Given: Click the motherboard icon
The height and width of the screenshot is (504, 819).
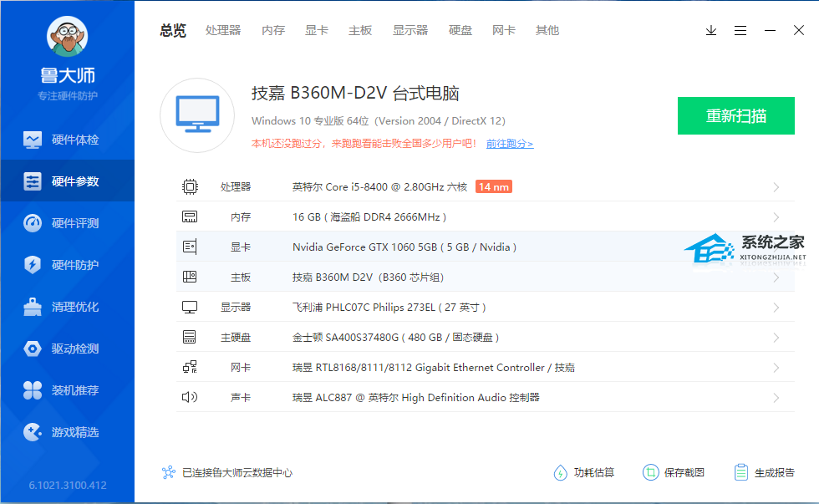Looking at the screenshot, I should [x=190, y=277].
